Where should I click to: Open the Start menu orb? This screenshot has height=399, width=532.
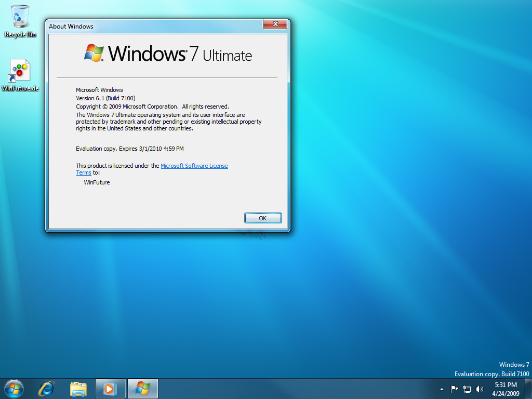(x=14, y=389)
